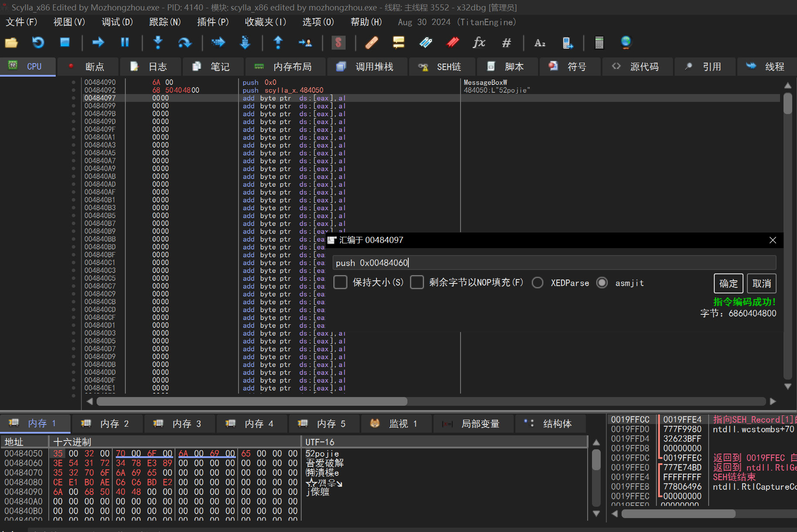This screenshot has height=532, width=797.
Task: Select the asmjit radio button
Action: coord(602,283)
